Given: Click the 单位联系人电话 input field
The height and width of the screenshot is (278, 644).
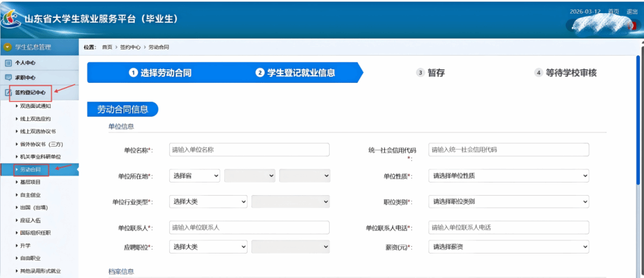Looking at the screenshot, I should pyautogui.click(x=509, y=227).
